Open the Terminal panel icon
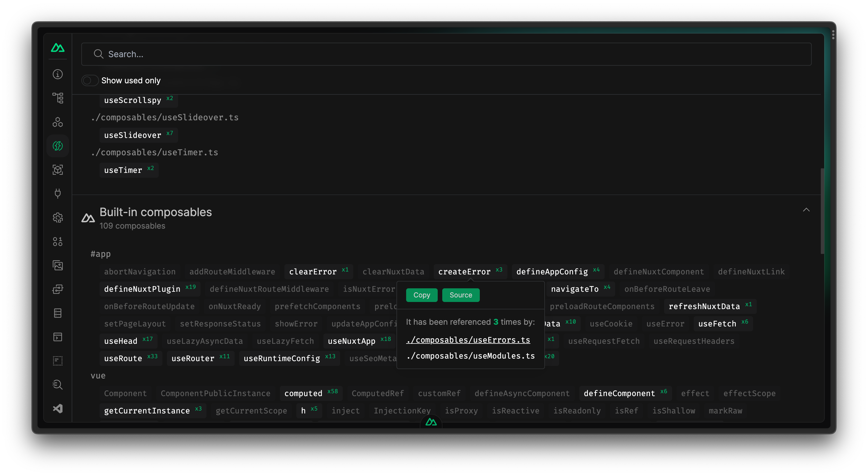 point(58,337)
